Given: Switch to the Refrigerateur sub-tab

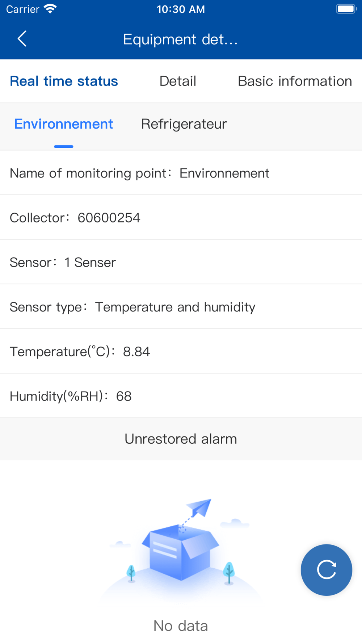Looking at the screenshot, I should [184, 124].
